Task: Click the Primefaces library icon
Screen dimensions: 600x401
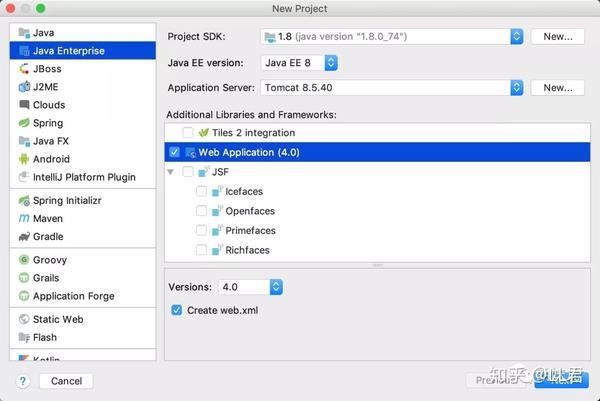Action: pyautogui.click(x=217, y=230)
